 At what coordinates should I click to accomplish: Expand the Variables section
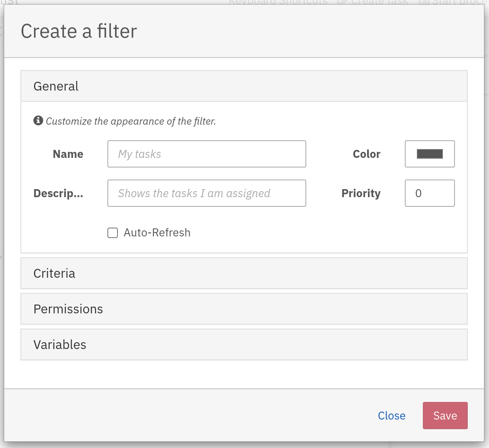(x=59, y=344)
